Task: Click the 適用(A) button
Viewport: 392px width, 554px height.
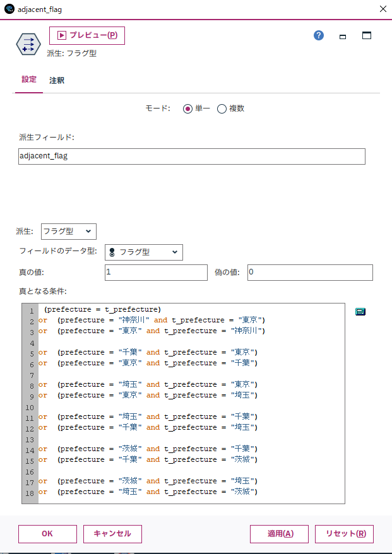Action: pos(279,534)
